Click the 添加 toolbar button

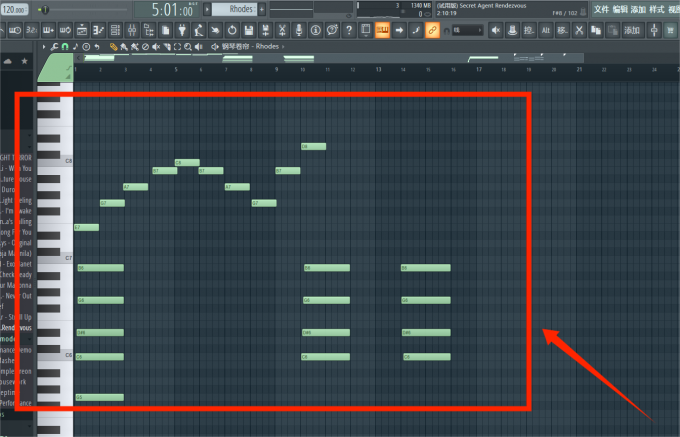[x=632, y=30]
